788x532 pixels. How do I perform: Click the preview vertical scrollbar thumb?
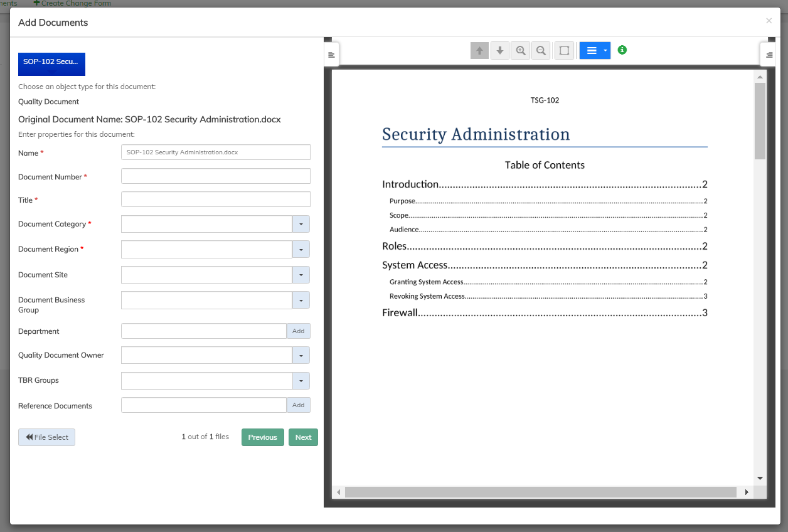pyautogui.click(x=760, y=120)
